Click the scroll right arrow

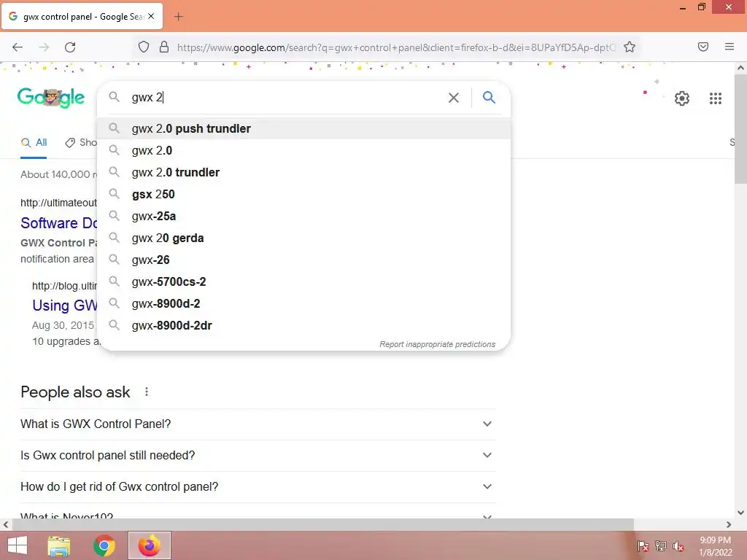point(729,525)
